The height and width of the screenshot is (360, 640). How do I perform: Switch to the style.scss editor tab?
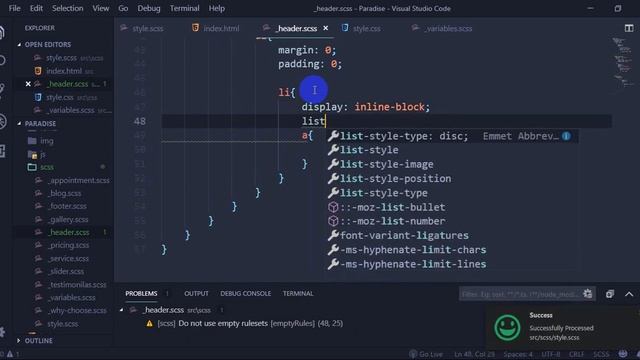(147, 29)
